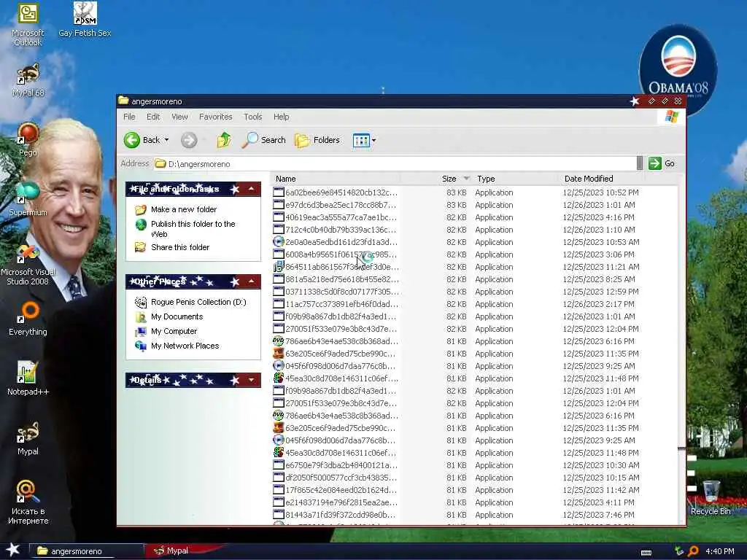Screen dimensions: 747x560
Task: Open the Favorites menu
Action: (215, 117)
